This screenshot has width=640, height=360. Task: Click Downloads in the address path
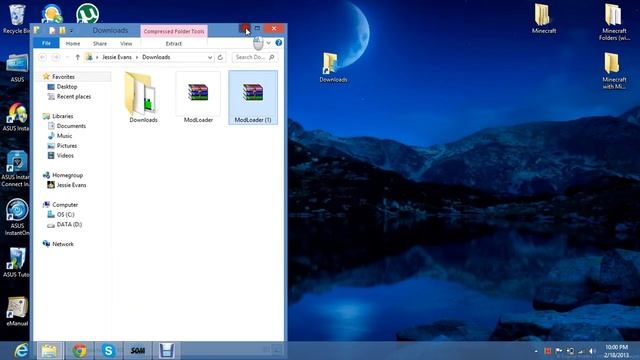point(156,57)
